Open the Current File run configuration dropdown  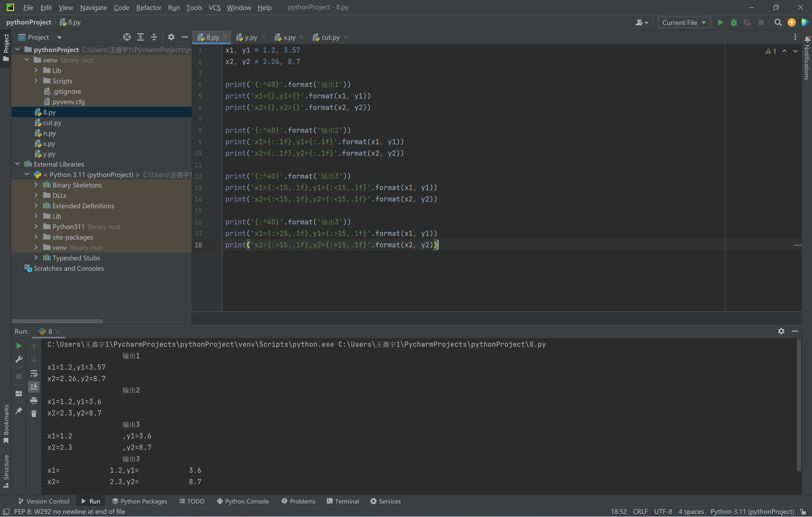(684, 23)
